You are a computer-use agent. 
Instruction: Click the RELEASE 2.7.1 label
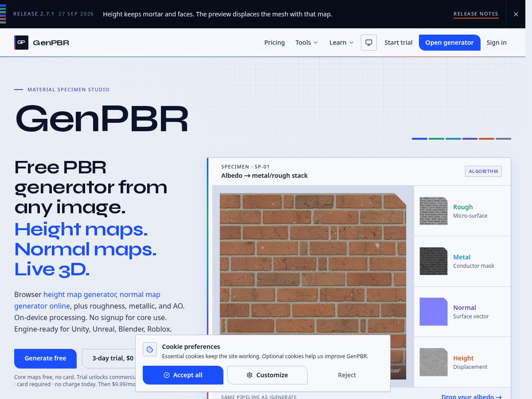[34, 14]
